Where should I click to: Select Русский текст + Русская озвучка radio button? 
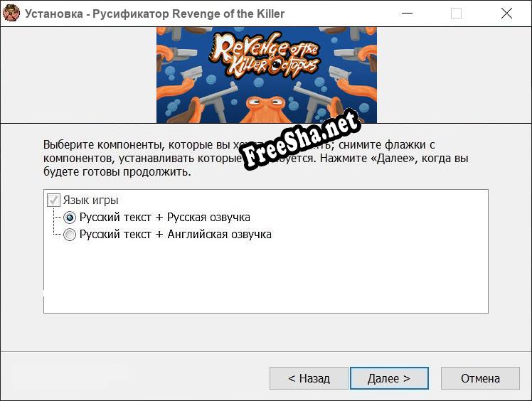point(70,218)
